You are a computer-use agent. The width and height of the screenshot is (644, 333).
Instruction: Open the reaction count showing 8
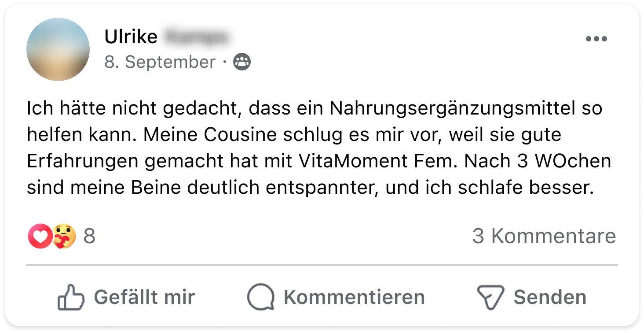coord(89,237)
